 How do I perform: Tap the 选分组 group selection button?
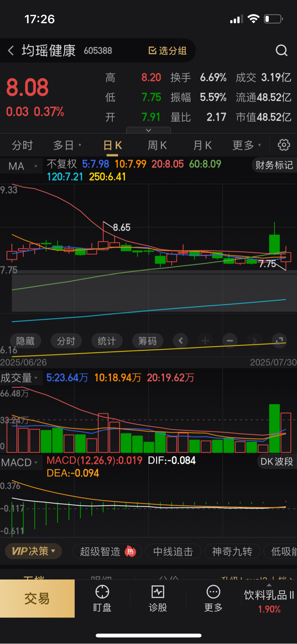(167, 51)
